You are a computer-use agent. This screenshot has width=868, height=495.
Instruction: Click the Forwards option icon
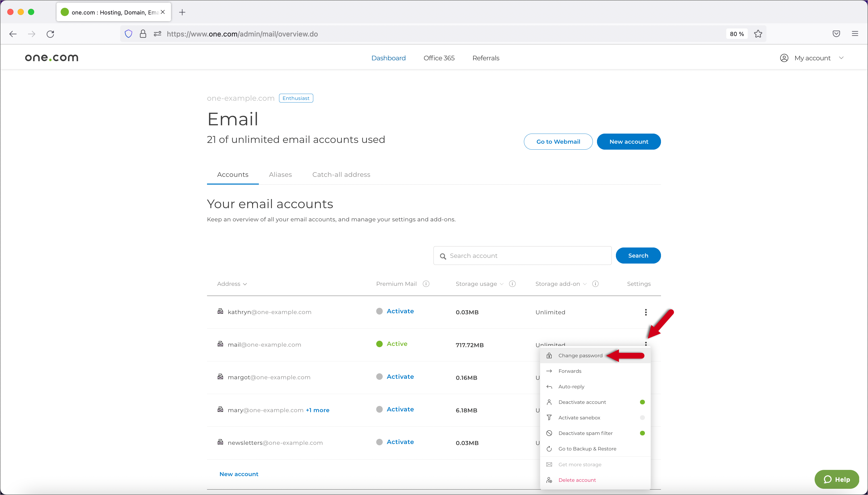point(549,370)
